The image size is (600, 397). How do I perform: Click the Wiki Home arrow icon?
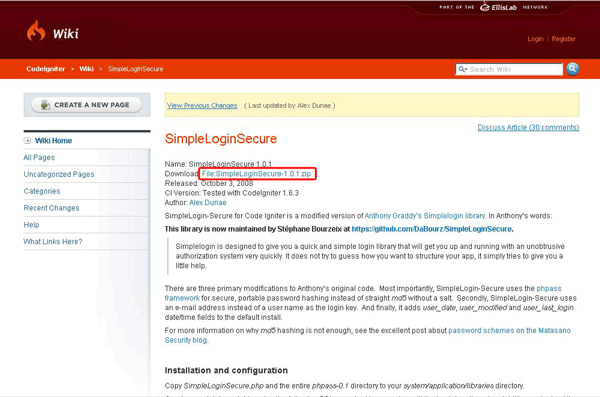pos(28,141)
